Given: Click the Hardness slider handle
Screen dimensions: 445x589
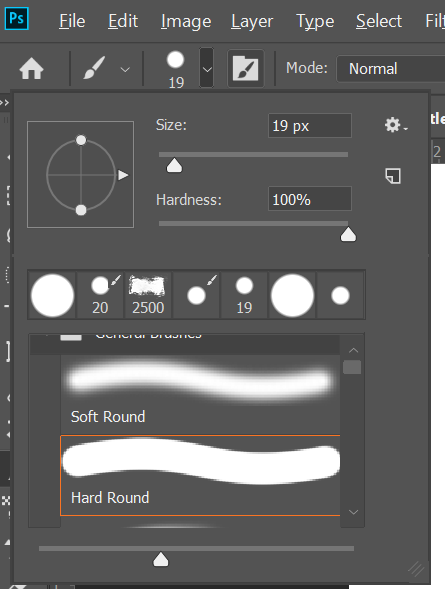Looking at the screenshot, I should (348, 234).
